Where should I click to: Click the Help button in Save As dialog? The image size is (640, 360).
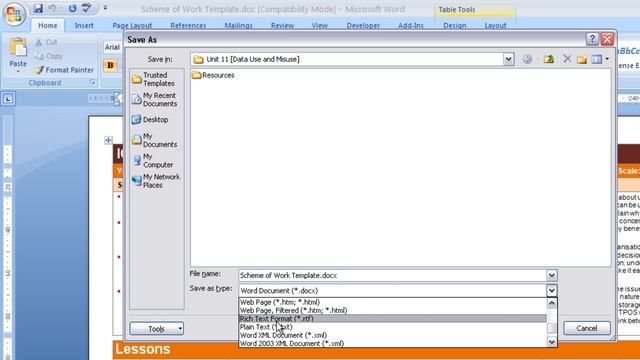point(592,39)
